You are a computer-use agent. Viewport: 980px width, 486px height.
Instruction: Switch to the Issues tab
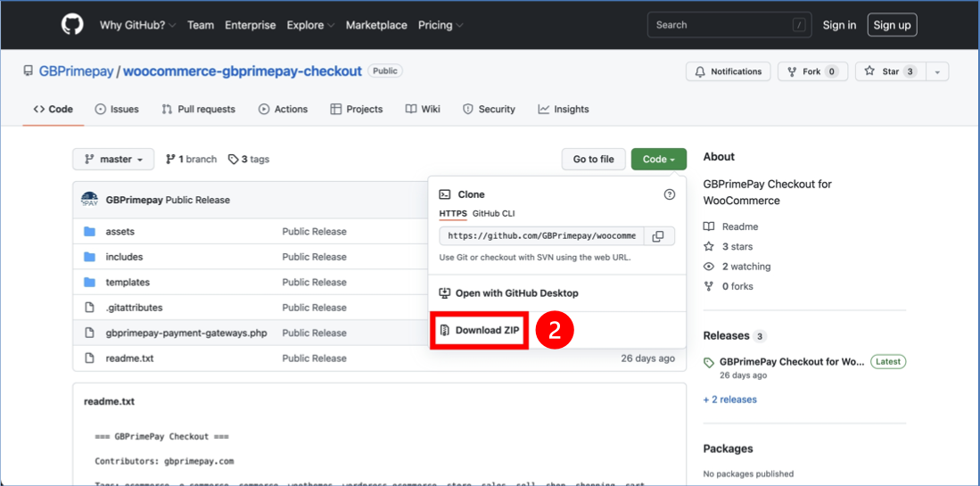tap(117, 110)
